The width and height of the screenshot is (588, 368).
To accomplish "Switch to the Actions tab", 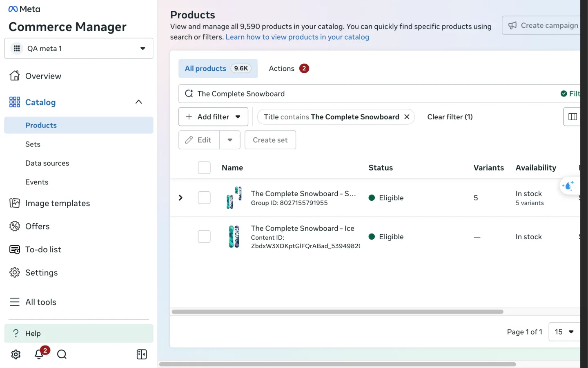I will [289, 68].
